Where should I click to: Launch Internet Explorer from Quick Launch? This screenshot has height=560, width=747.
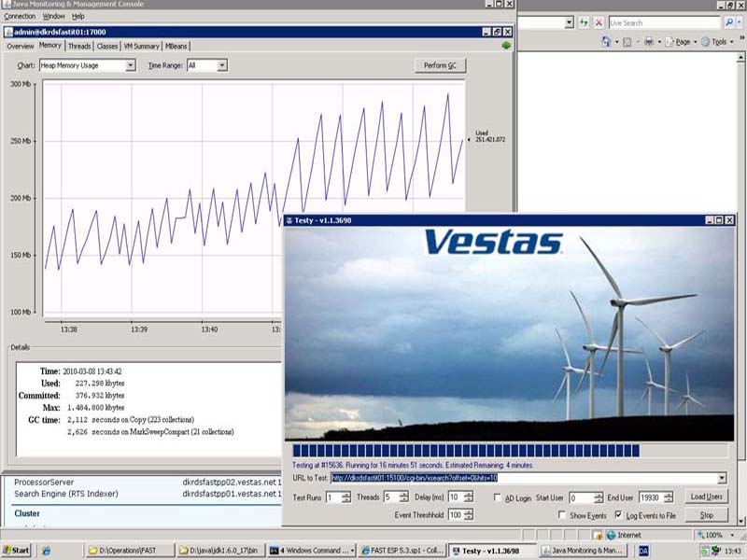(46, 551)
